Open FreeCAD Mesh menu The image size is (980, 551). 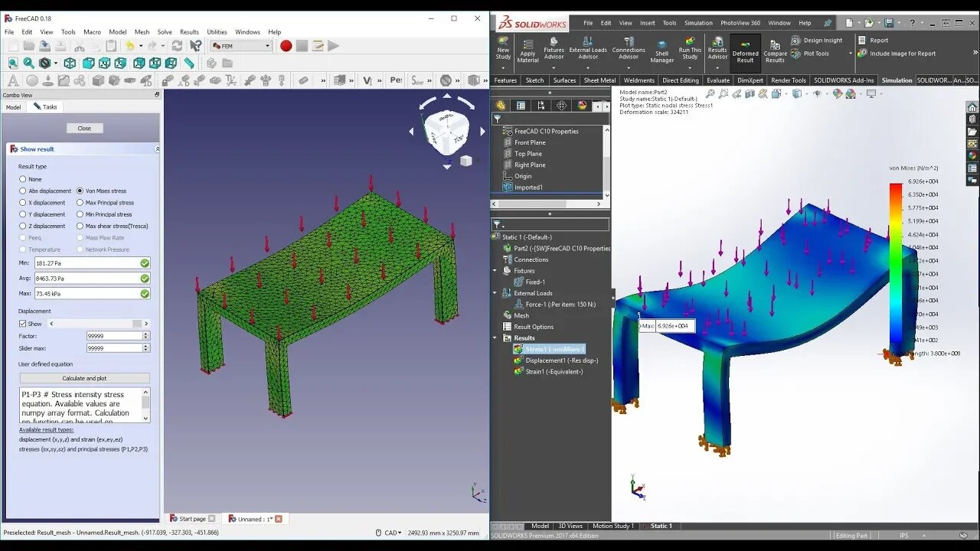coord(142,32)
